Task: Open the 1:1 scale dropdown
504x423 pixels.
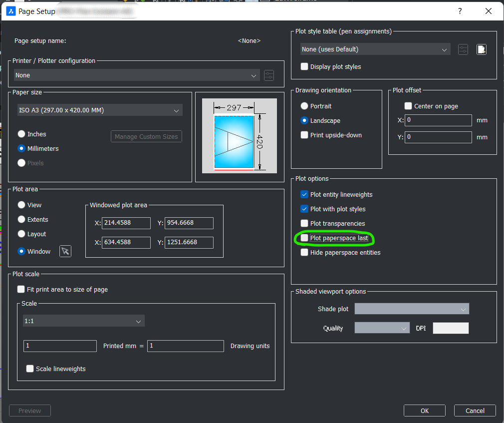Action: tap(84, 321)
